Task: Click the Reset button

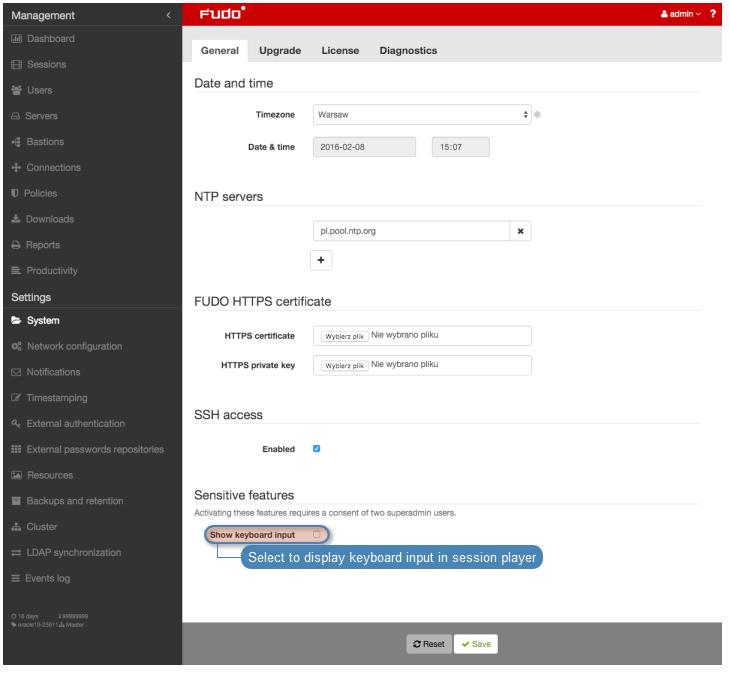Action: pos(428,644)
